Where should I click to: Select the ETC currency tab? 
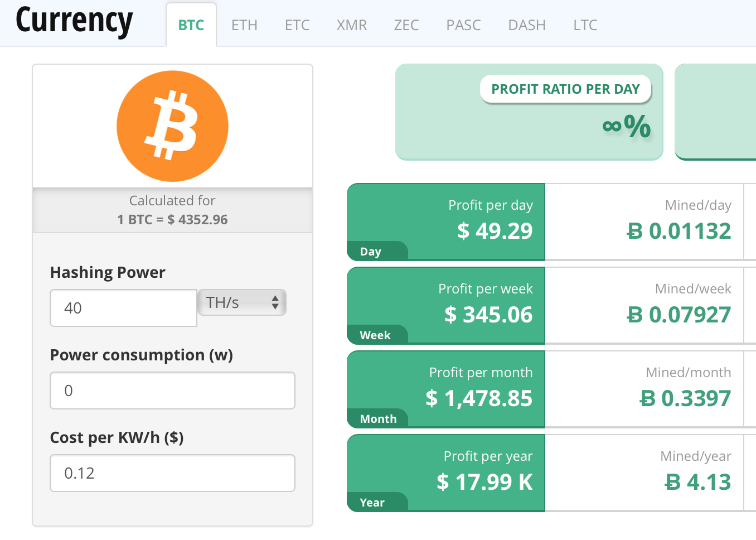coord(297,25)
